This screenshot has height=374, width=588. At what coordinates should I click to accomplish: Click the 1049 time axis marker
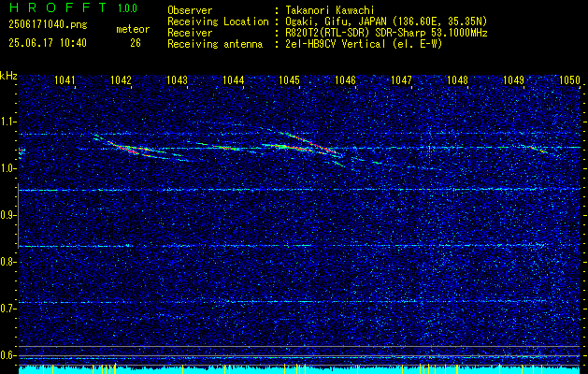[514, 79]
